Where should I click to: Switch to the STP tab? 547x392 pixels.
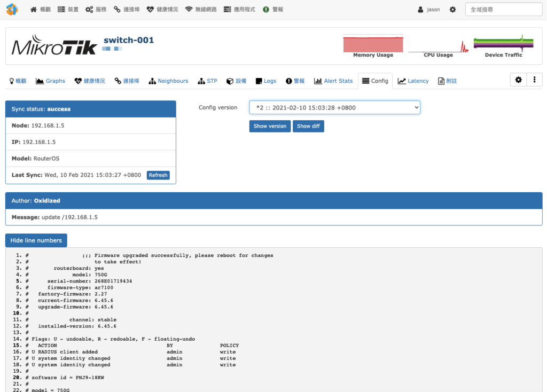[208, 81]
